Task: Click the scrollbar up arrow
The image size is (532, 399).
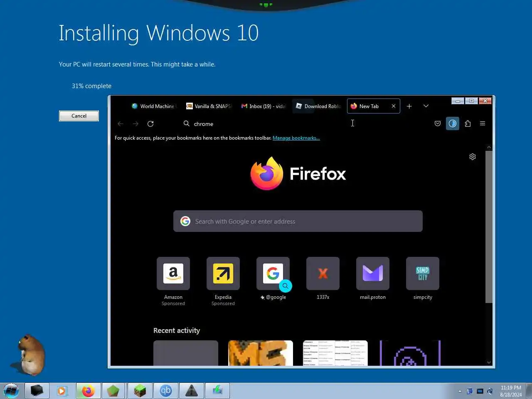Action: pos(489,147)
